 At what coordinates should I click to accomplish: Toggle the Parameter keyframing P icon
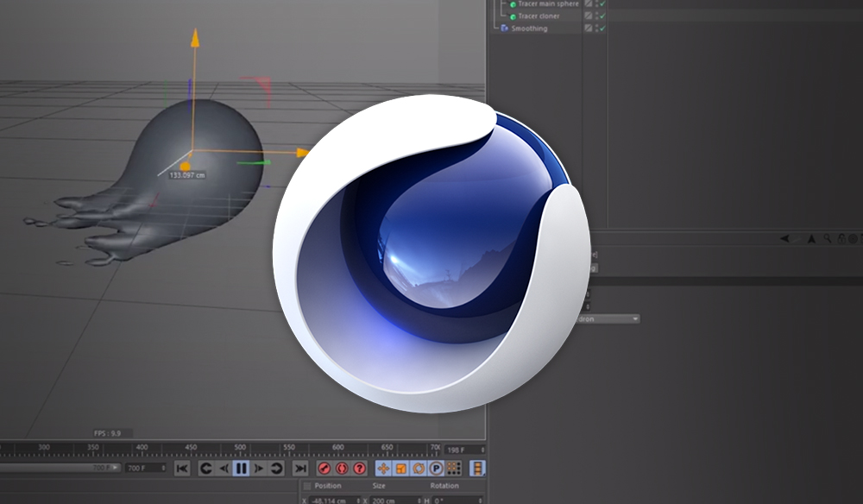(434, 469)
